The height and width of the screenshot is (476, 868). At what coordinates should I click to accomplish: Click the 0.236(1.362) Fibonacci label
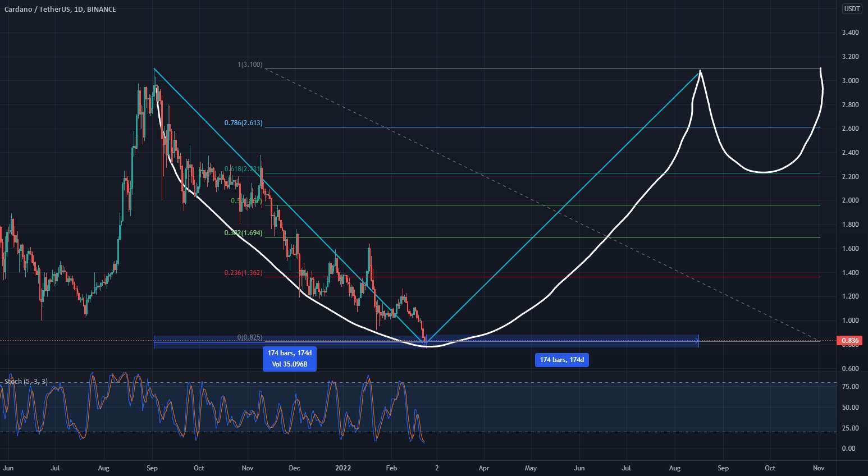[243, 273]
